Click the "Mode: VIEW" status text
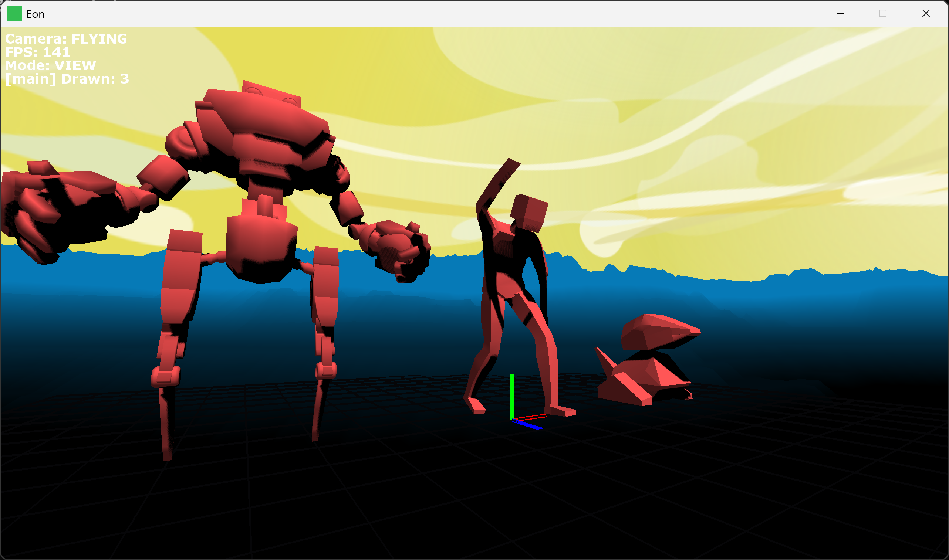This screenshot has width=949, height=560. (x=51, y=65)
